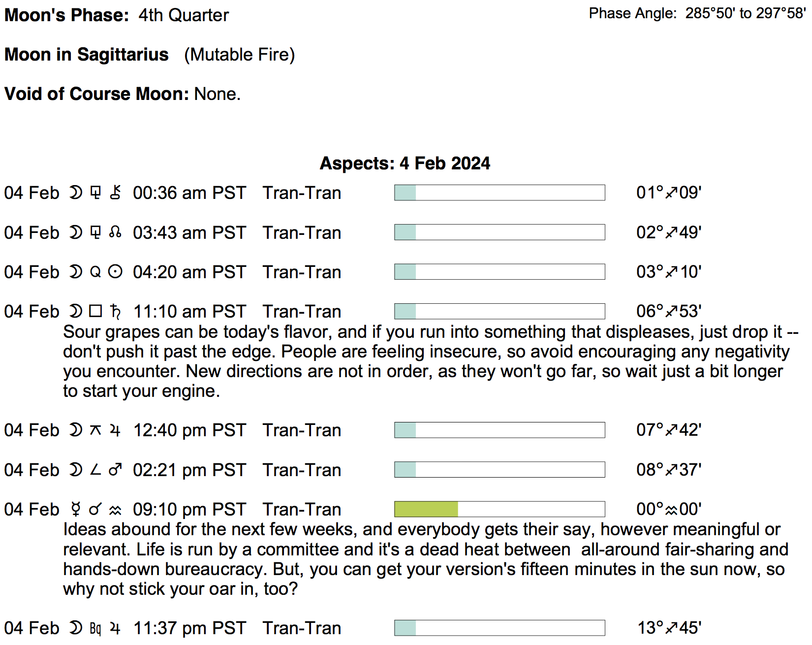The image size is (812, 645).
Task: Click the "Void of Course Moon" label
Action: [96, 94]
